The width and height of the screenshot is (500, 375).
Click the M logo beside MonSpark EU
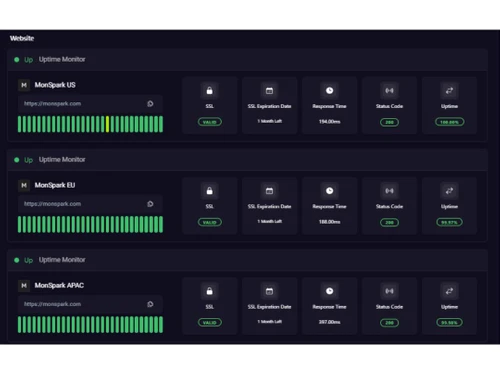coord(24,185)
